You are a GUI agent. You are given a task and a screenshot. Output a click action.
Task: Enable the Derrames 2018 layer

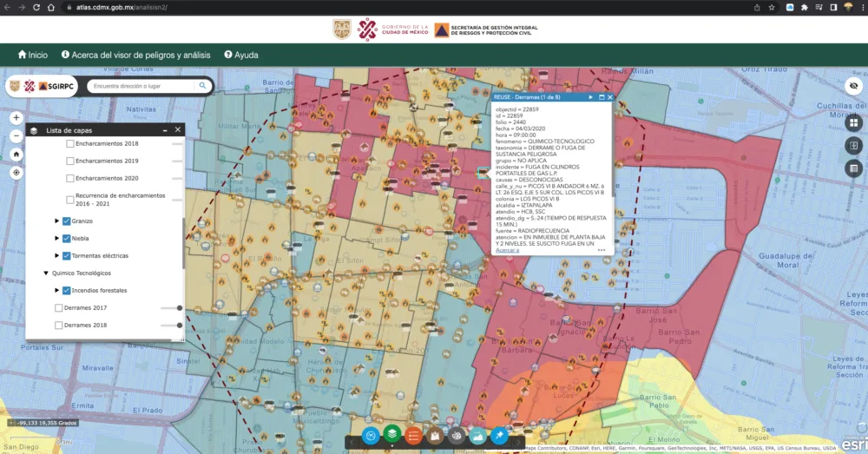click(x=59, y=325)
